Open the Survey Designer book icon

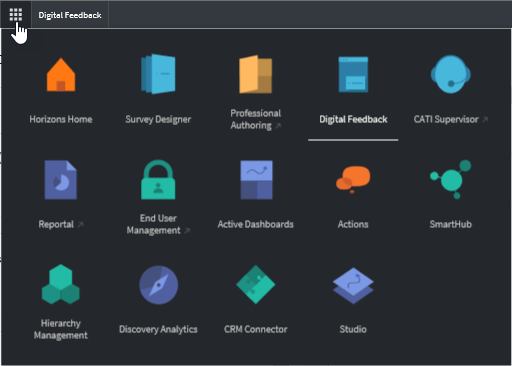tap(158, 74)
